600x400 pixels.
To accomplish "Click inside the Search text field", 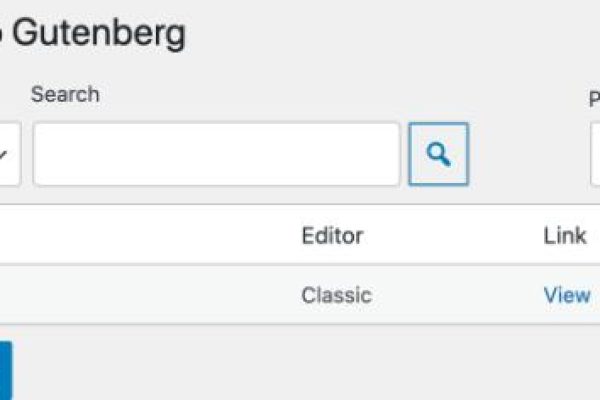I will (x=216, y=154).
